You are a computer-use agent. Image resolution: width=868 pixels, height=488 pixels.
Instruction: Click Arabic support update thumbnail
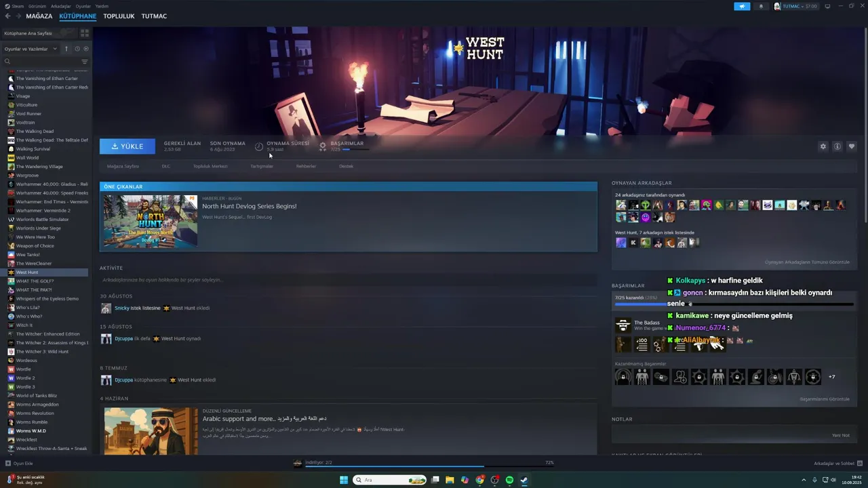(x=151, y=431)
